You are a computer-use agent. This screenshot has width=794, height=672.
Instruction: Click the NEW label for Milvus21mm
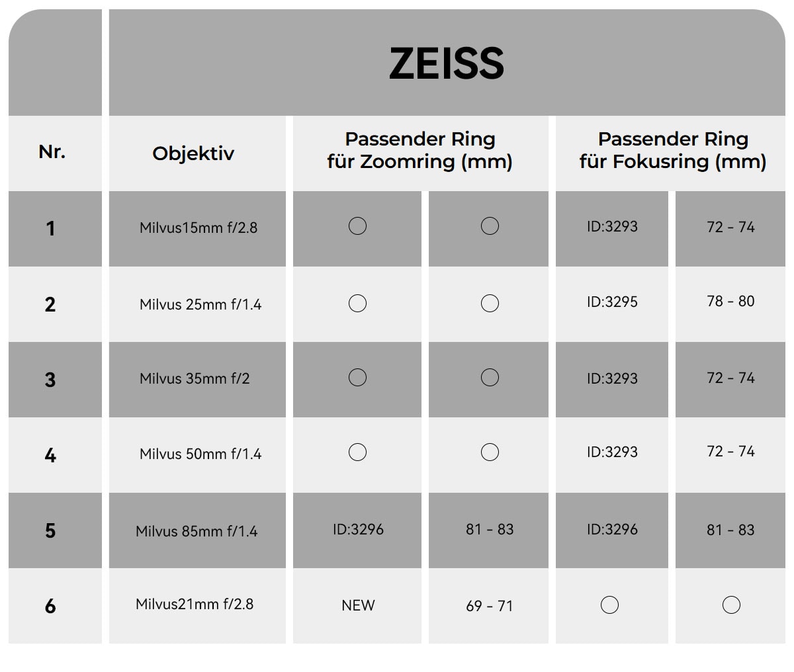[358, 605]
